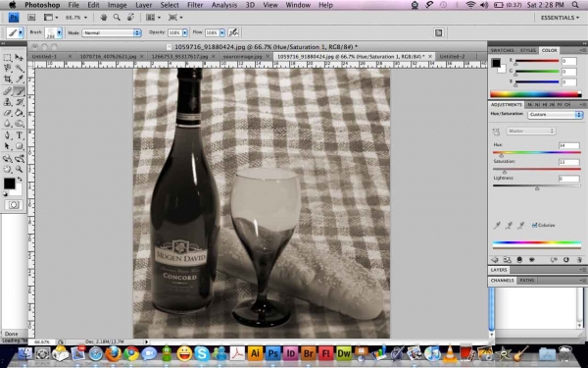Click the Hue slider handle
Image resolution: width=588 pixels, height=368 pixels.
502,155
